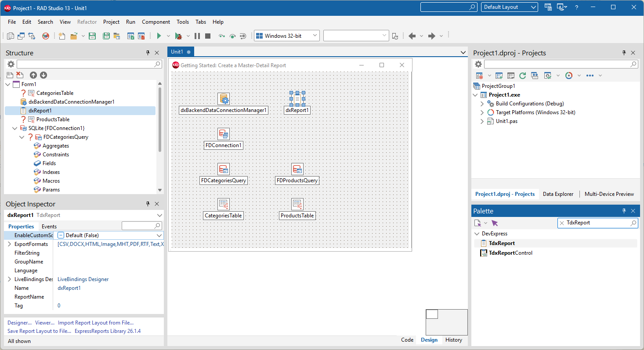Click the help question mark icon
Viewport: 644px width, 350px height.
(x=577, y=7)
